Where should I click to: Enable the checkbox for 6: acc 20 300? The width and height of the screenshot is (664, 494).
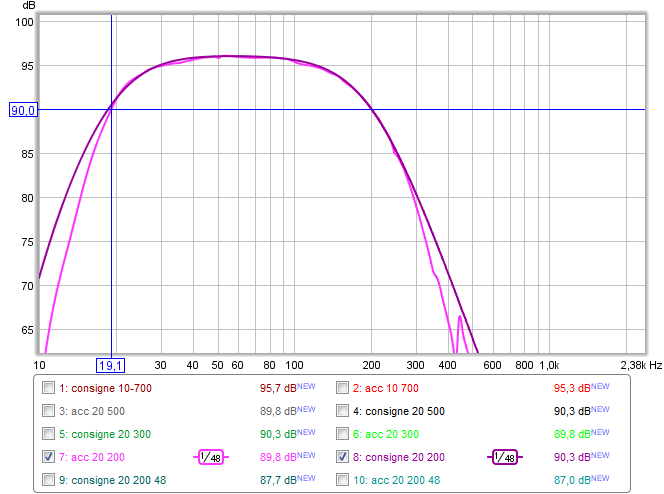pyautogui.click(x=343, y=434)
